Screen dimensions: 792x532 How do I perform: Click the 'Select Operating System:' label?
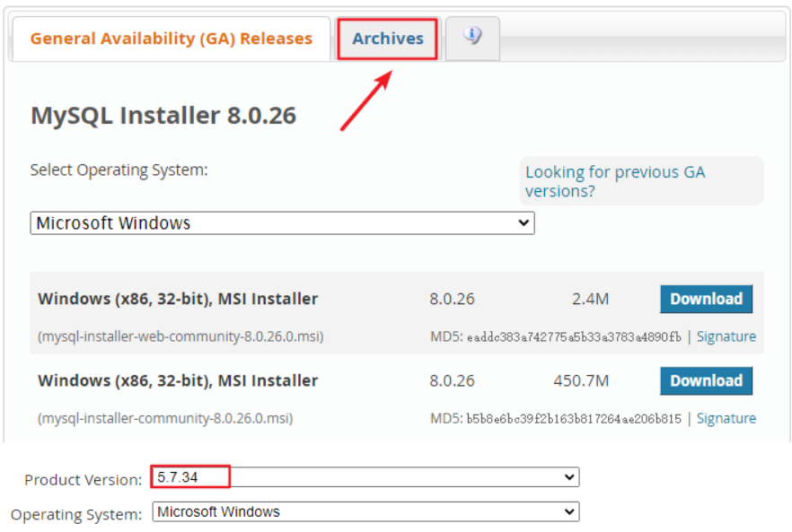[x=119, y=170]
